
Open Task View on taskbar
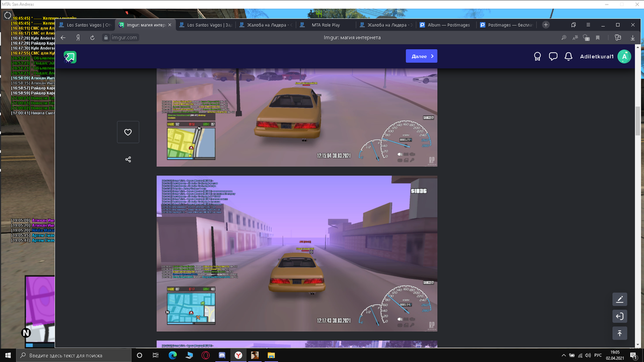(155, 355)
